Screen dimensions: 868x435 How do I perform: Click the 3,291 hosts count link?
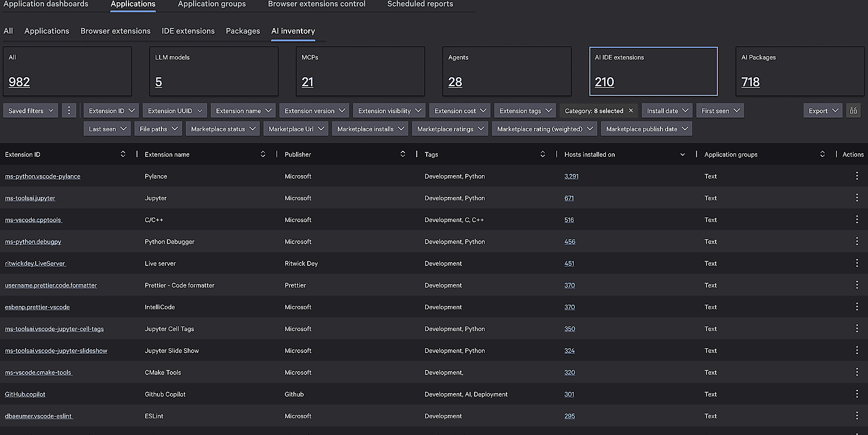point(571,176)
